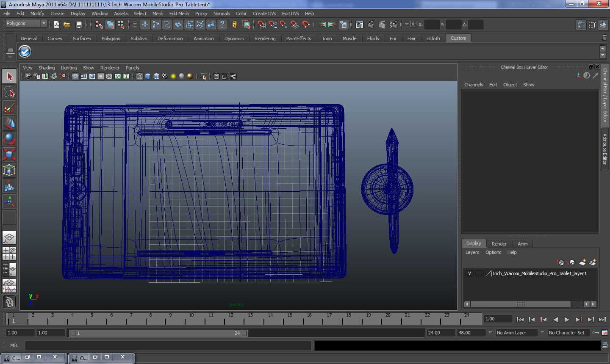Go to start of playback range
The height and width of the screenshot is (364, 610).
click(x=520, y=320)
